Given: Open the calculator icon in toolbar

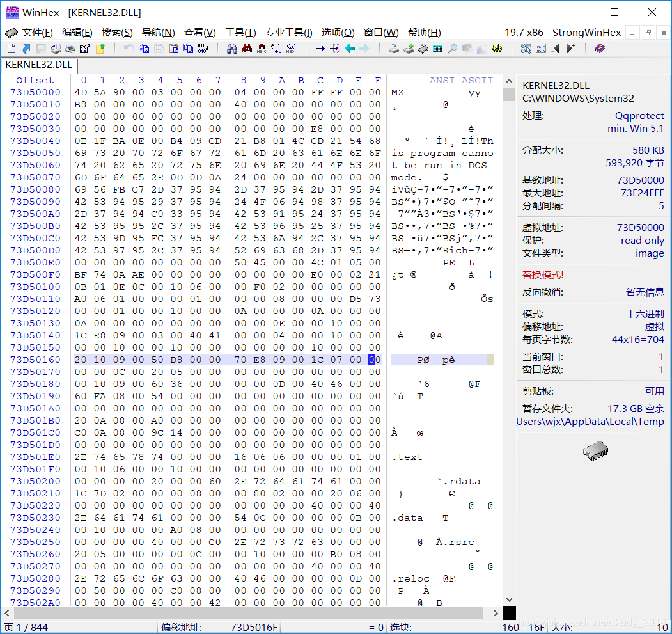Looking at the screenshot, I should 437,49.
